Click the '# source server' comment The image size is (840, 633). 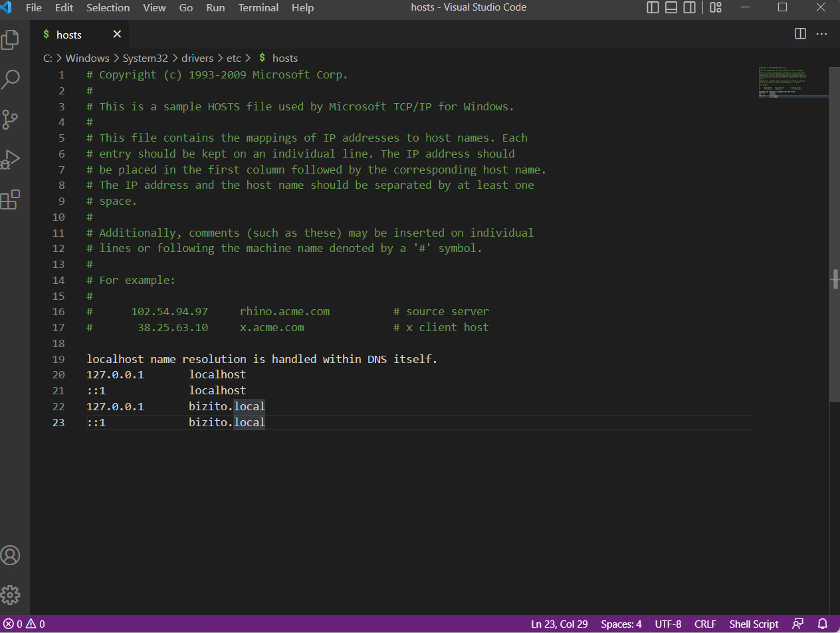click(441, 311)
